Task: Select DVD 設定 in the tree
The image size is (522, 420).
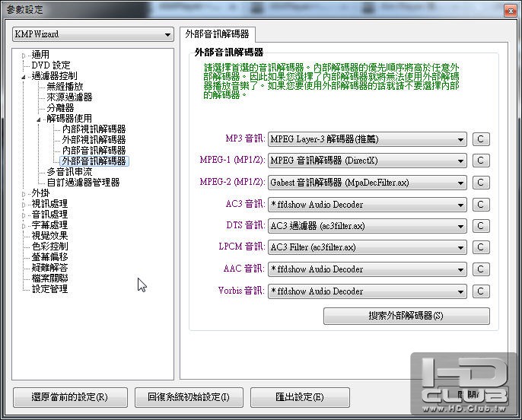Action: tap(51, 65)
